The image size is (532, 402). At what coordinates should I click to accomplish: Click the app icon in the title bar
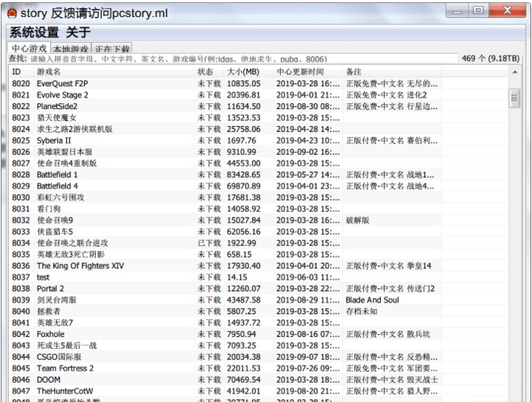(11, 13)
